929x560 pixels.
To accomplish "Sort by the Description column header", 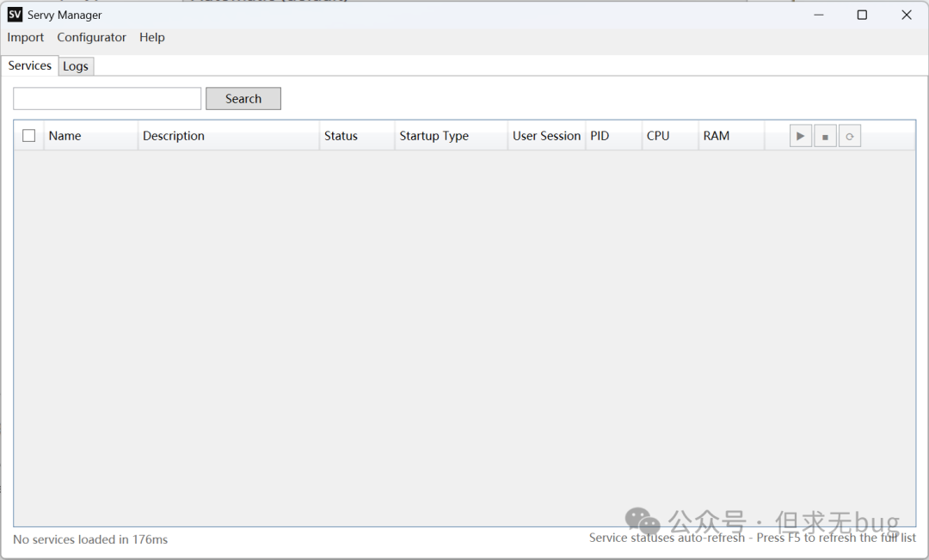I will (174, 136).
